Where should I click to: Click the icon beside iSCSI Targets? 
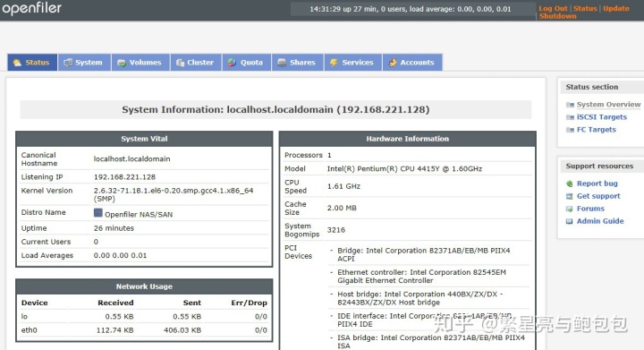point(570,117)
